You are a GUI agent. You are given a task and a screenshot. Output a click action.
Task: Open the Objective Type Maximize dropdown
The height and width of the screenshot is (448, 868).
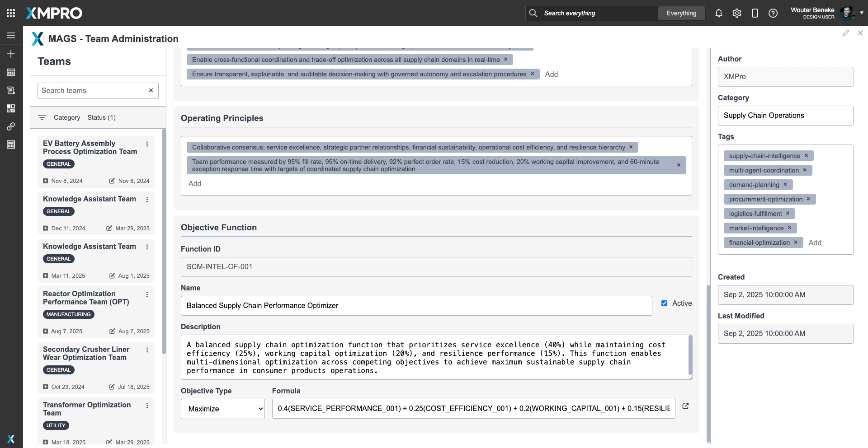pos(223,409)
